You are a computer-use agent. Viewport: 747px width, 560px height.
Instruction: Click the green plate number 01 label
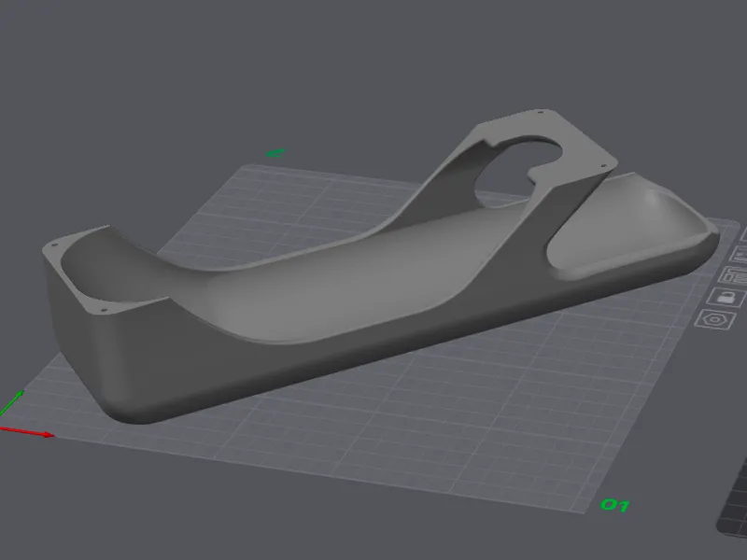[615, 505]
